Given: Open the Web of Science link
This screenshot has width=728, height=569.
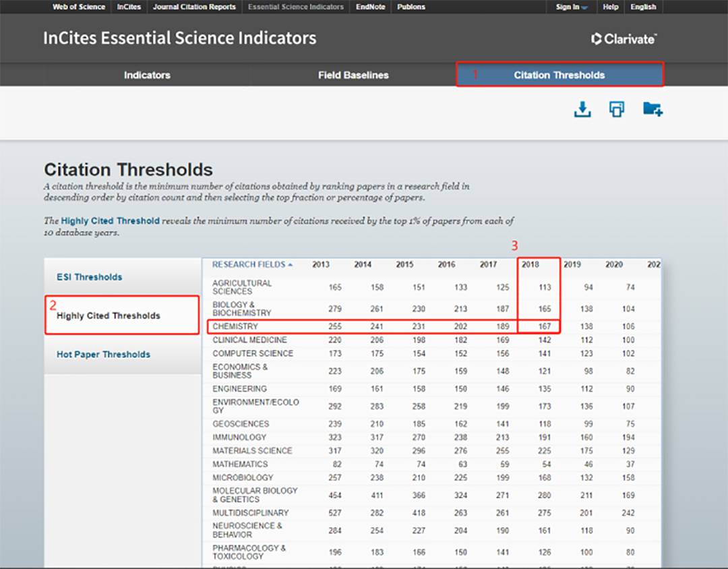Looking at the screenshot, I should 79,7.
